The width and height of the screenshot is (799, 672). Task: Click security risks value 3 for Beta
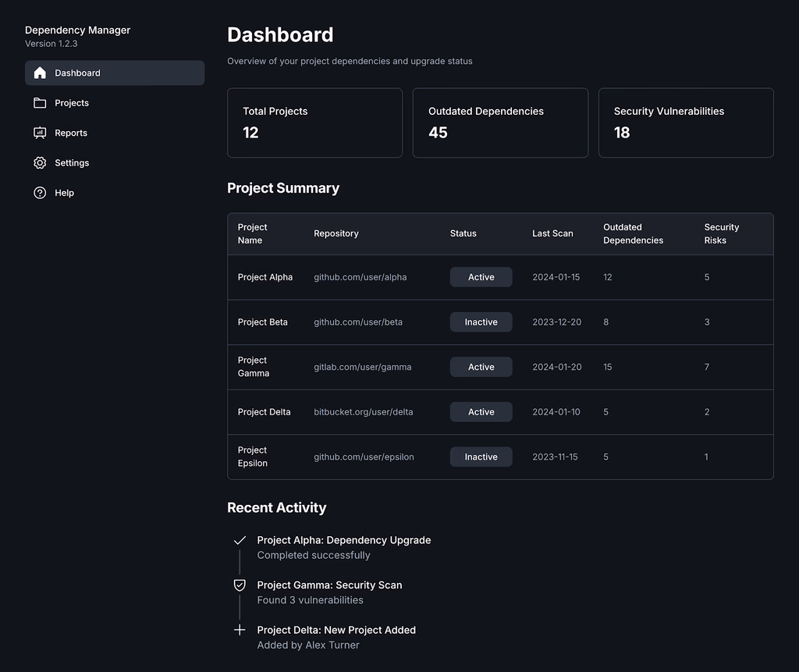(707, 322)
